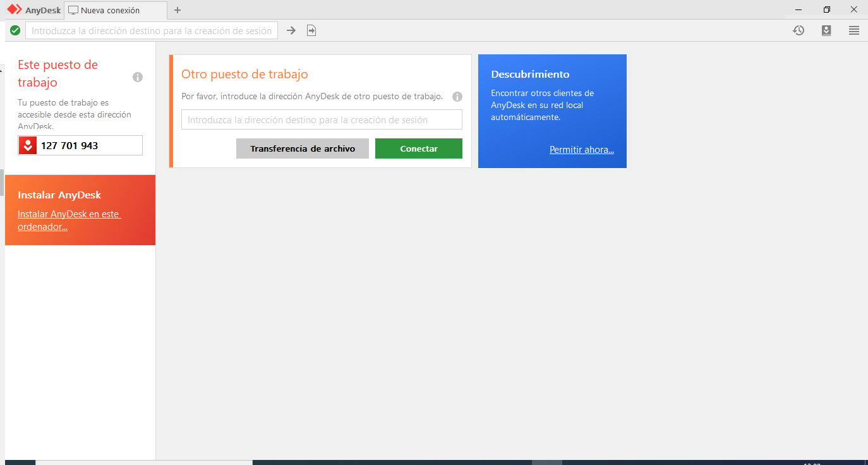868x465 pixels.
Task: Close the AnyDesk window
Action: [853, 9]
